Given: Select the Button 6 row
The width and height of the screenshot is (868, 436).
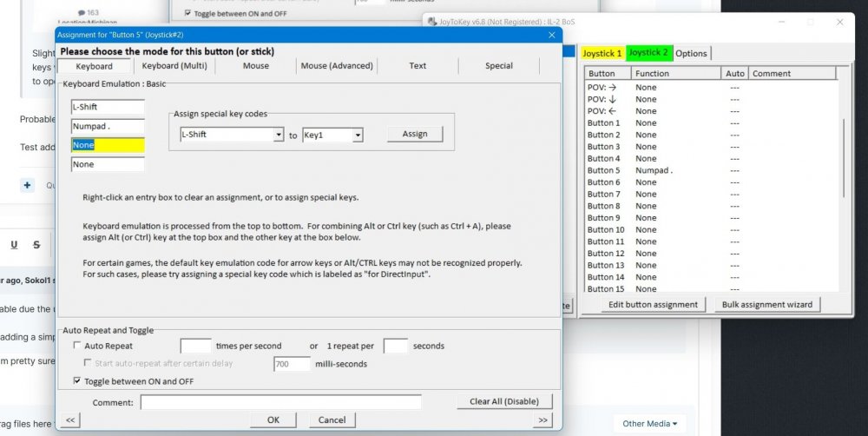Looking at the screenshot, I should tap(710, 182).
